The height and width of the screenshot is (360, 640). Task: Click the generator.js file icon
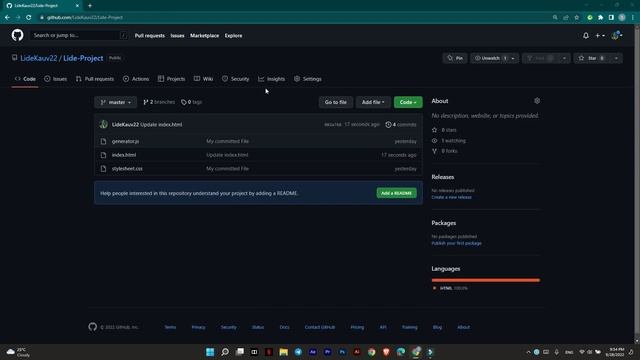coord(103,141)
